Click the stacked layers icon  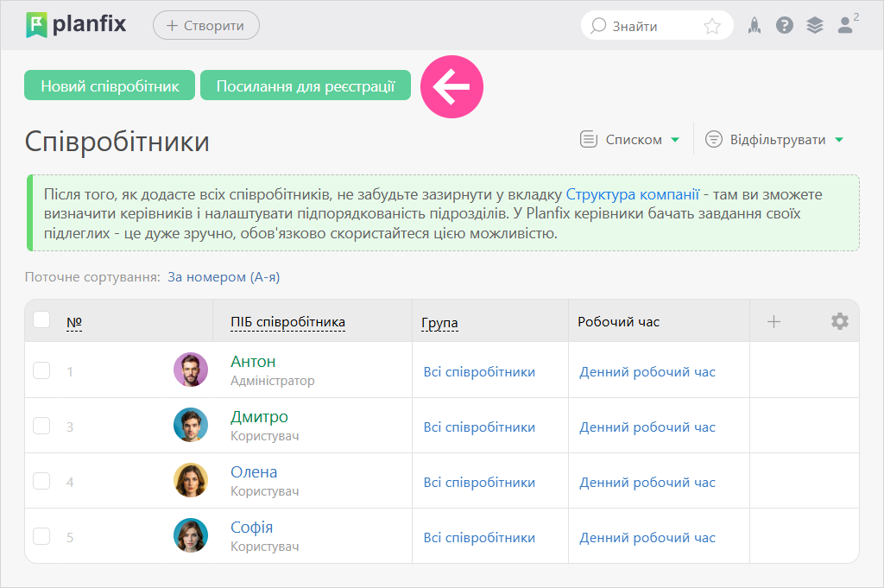point(814,26)
